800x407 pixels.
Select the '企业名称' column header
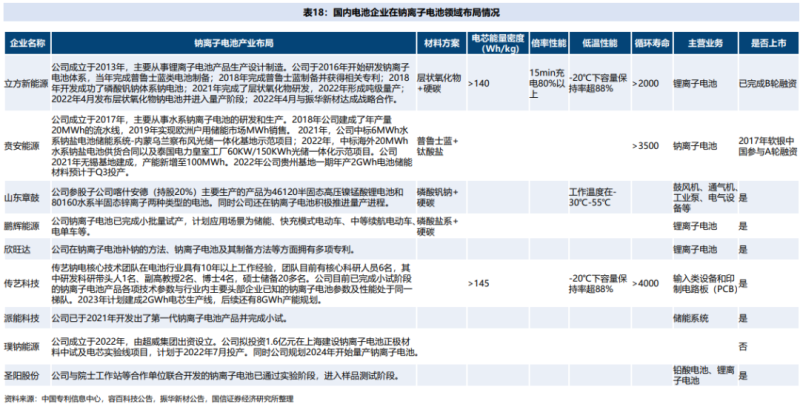coord(28,44)
